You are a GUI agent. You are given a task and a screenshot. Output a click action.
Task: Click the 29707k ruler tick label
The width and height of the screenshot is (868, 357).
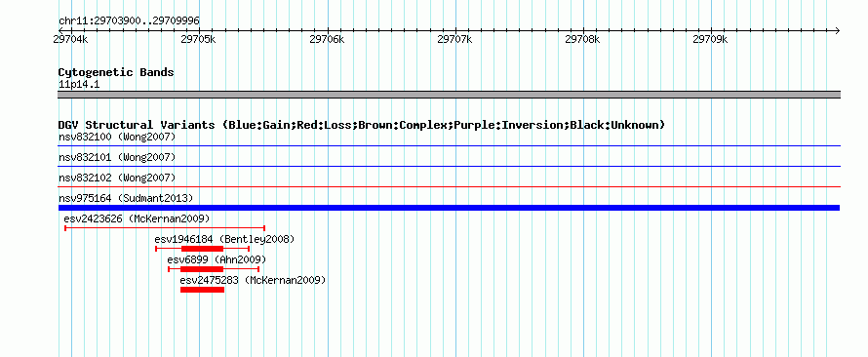[x=454, y=39]
